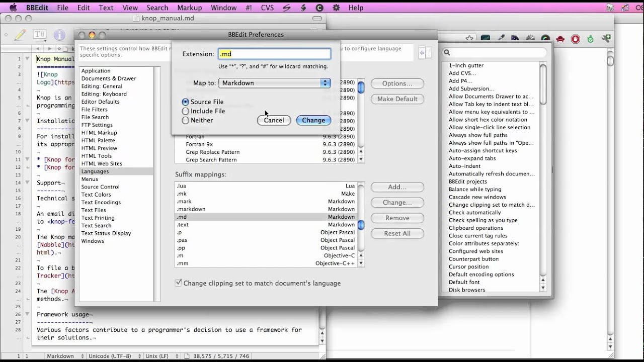Click the Extension text field
644x362 pixels.
(x=275, y=54)
